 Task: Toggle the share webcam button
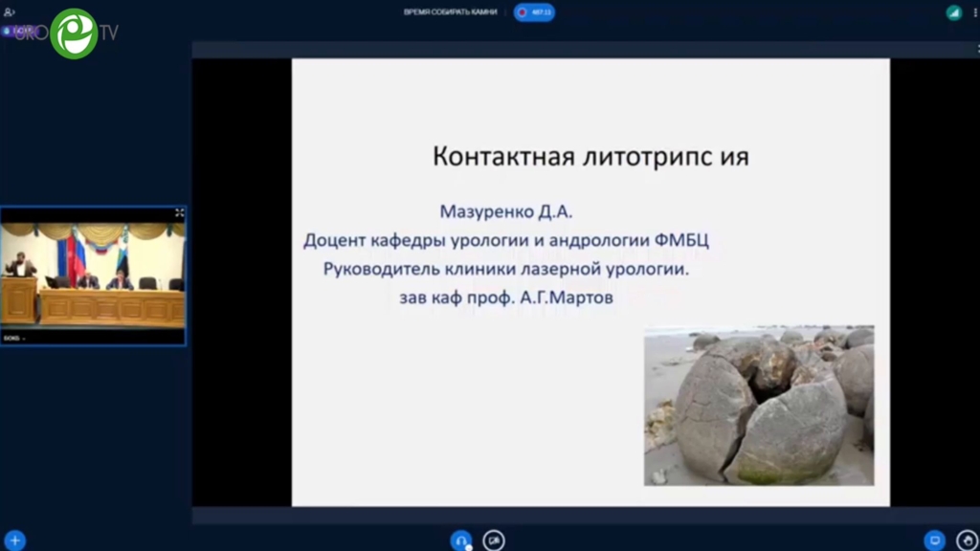(494, 540)
